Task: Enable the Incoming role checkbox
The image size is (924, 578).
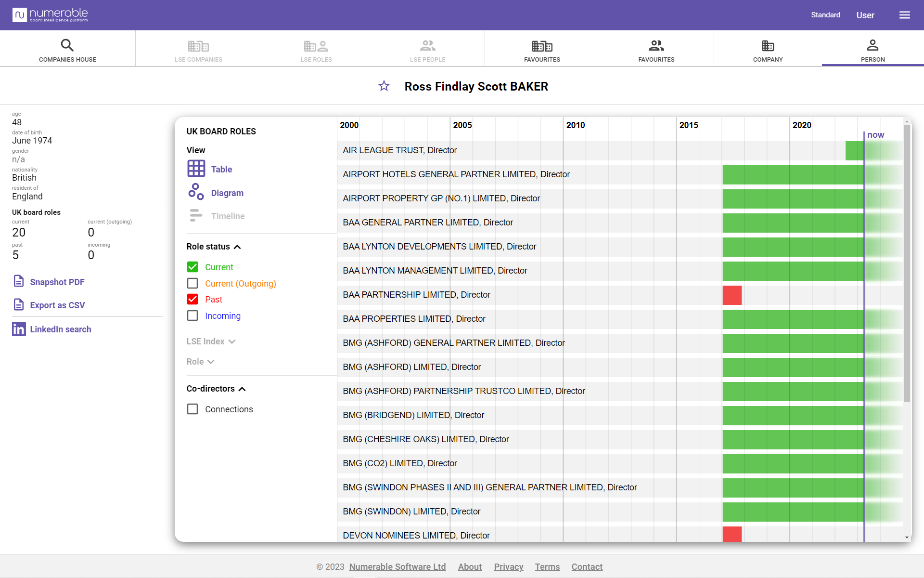Action: tap(192, 315)
